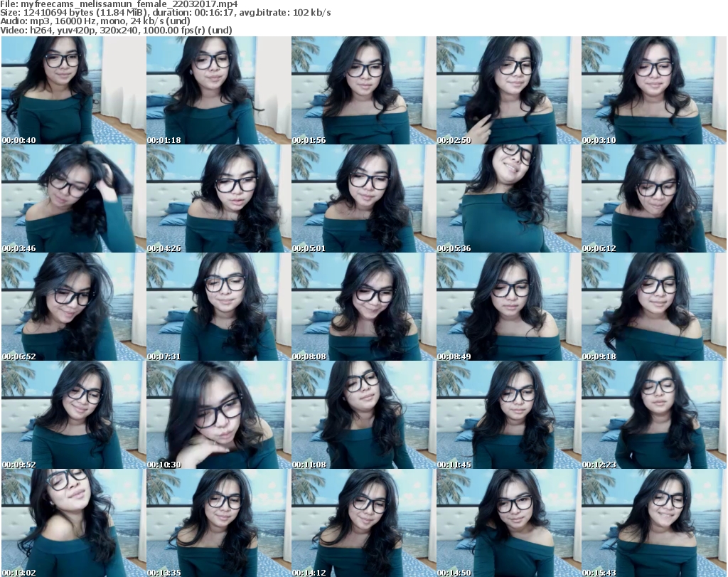This screenshot has width=728, height=577.
Task: Open the frame at 00:06:52
Action: [74, 307]
